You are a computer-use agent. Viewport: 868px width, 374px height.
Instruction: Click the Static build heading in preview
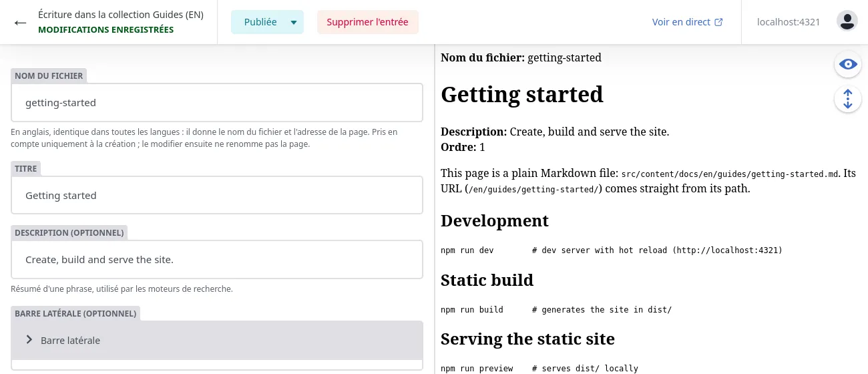tap(487, 280)
